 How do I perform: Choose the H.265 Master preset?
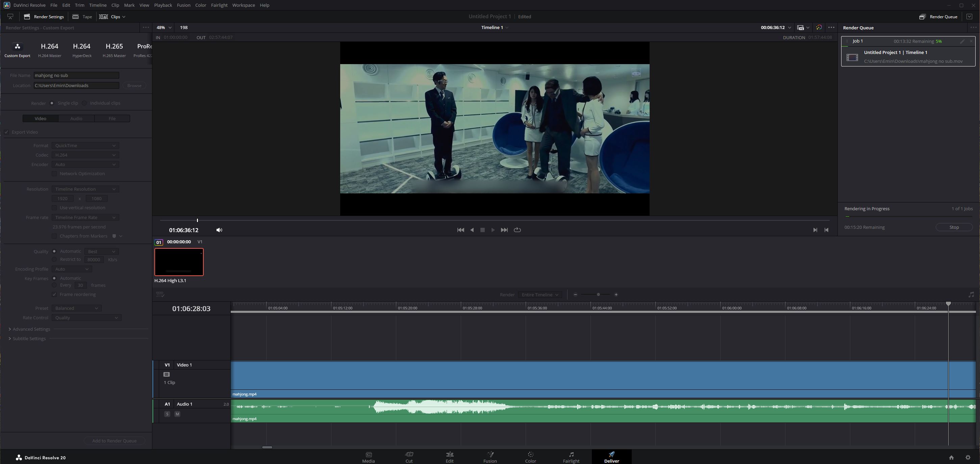tap(114, 50)
